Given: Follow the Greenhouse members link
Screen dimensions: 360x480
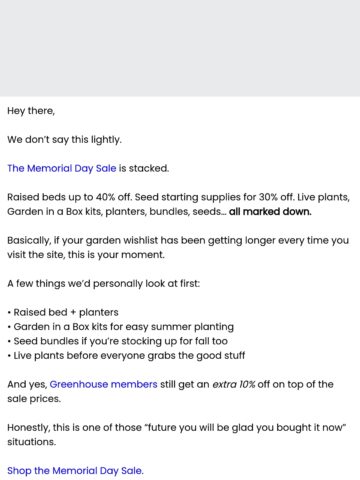Looking at the screenshot, I should click(x=103, y=384).
